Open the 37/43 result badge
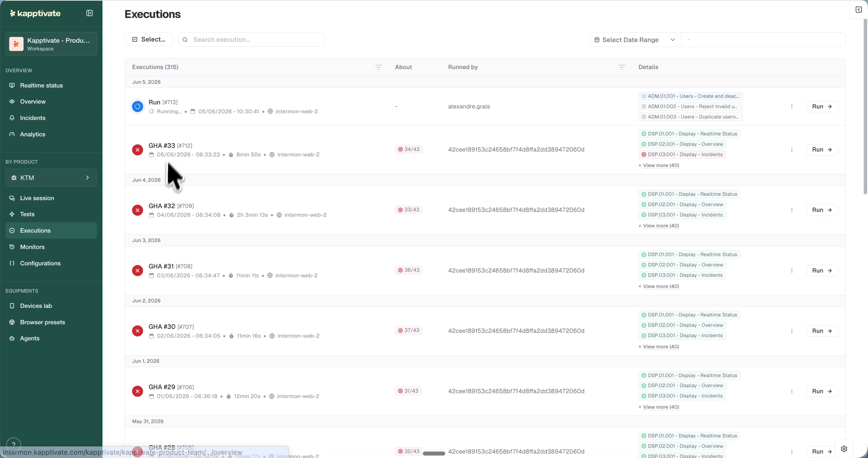 pos(409,331)
